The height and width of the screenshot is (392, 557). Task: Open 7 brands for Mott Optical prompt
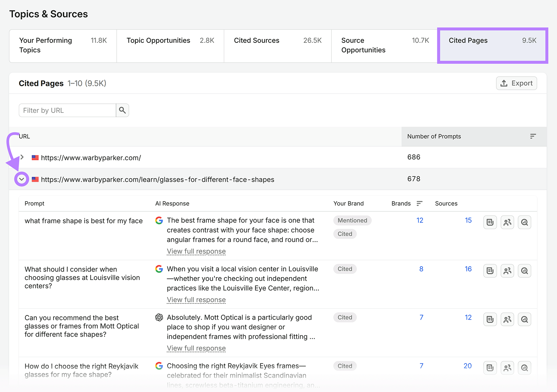[421, 317]
